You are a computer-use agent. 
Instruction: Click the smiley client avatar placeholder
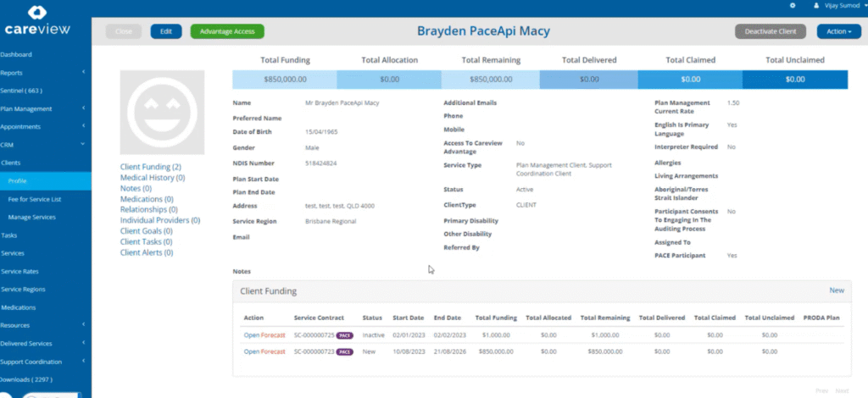pos(162,112)
